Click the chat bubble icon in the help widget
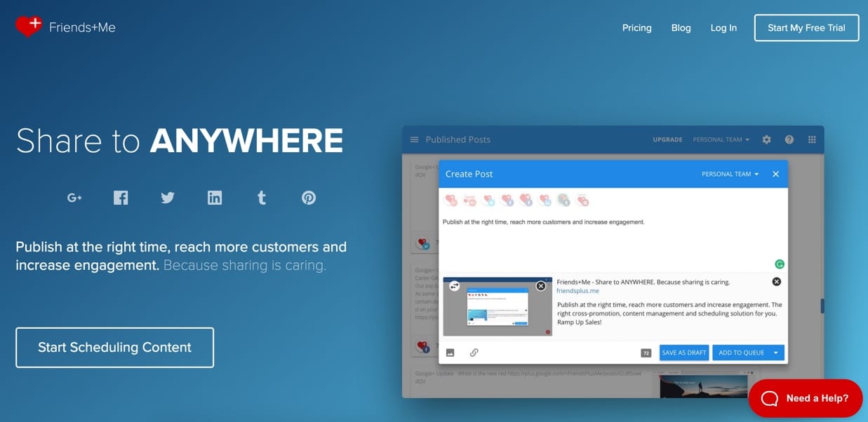Screen dimensions: 868x422 click(x=769, y=398)
